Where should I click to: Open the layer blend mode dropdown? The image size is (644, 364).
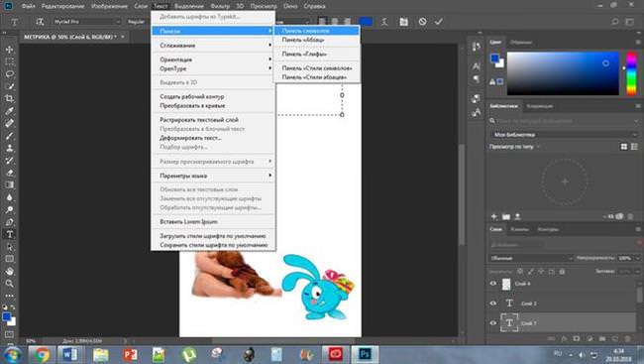531,258
